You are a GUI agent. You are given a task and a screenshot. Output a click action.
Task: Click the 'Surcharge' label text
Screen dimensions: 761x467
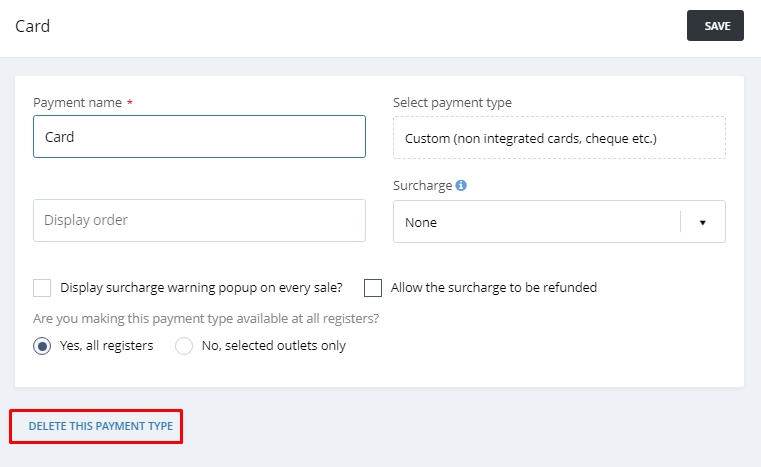422,186
